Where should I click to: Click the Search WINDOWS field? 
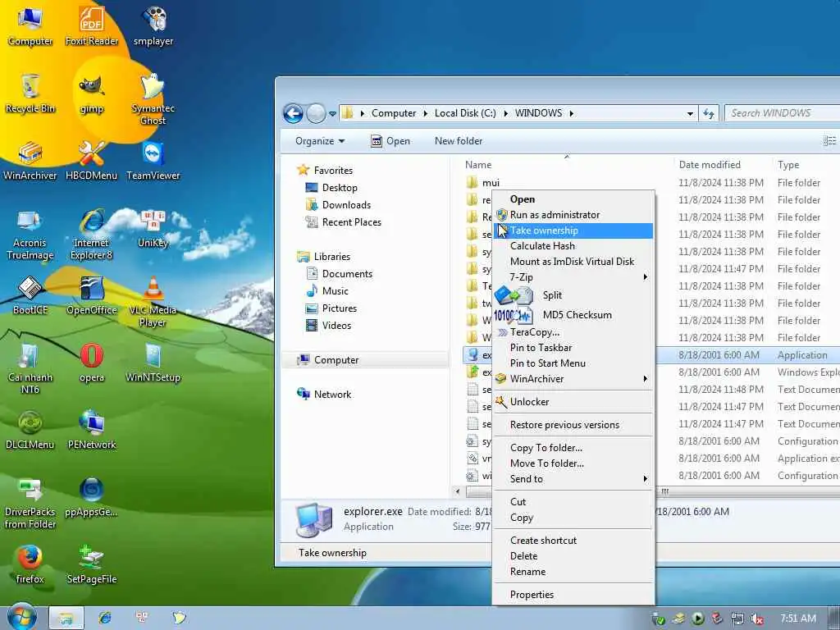783,113
